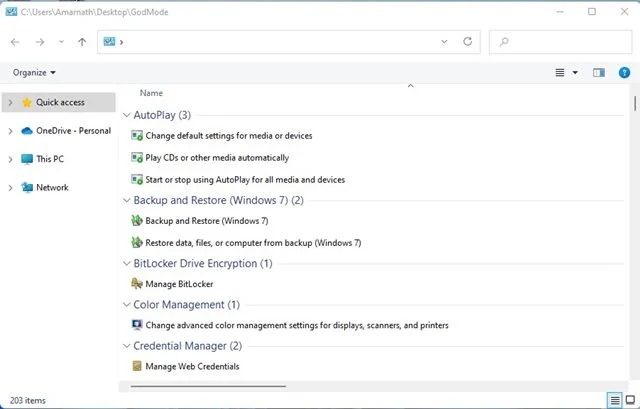The width and height of the screenshot is (640, 409).
Task: Go forward using the forward arrow
Action: (x=40, y=42)
